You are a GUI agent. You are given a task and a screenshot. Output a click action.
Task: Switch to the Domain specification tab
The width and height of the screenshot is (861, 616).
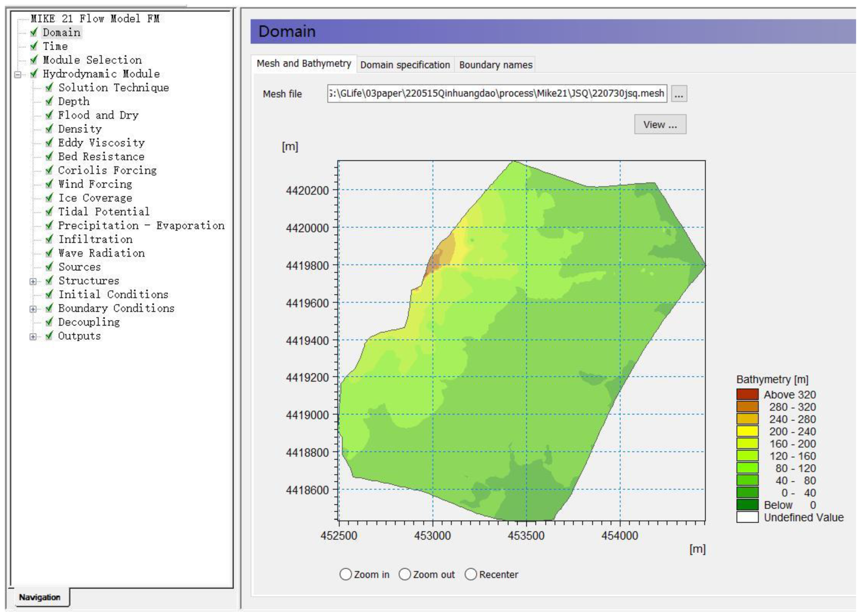405,65
